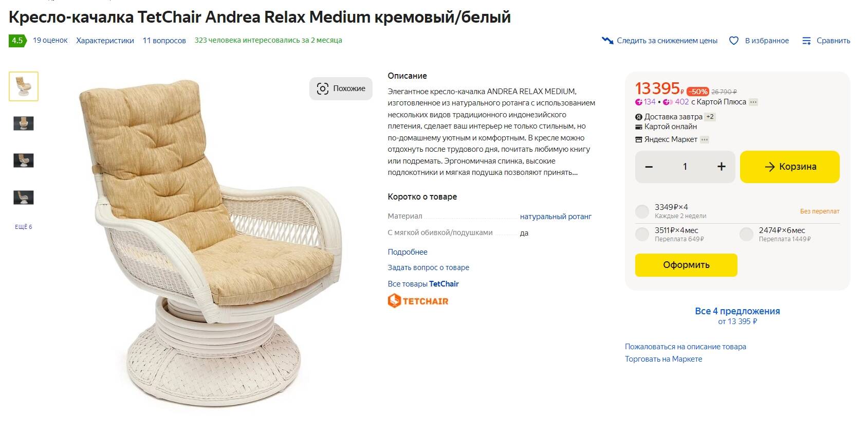Click the heart favorites icon
868x429 pixels.
pyautogui.click(x=734, y=41)
